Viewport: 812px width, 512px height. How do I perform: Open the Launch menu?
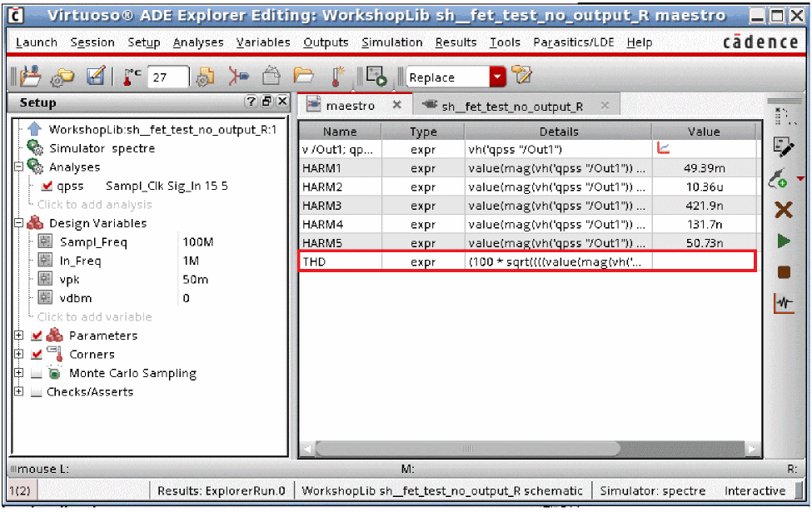tap(37, 42)
